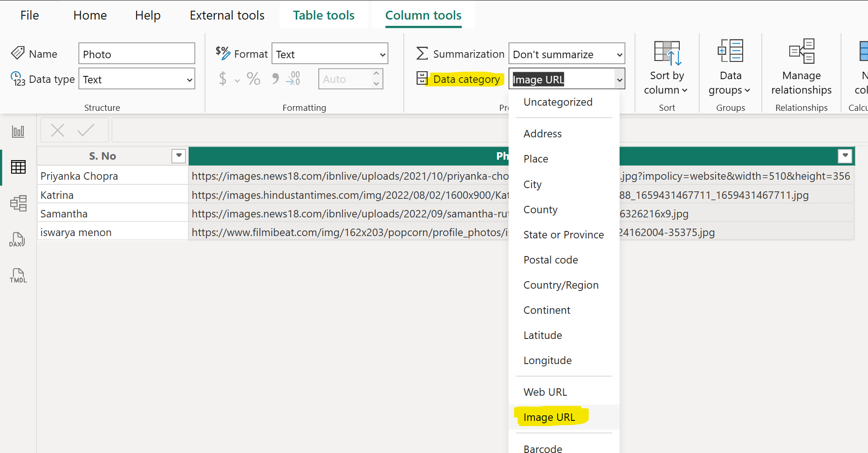
Task: Open the TMDL view in the sidebar
Action: [18, 276]
